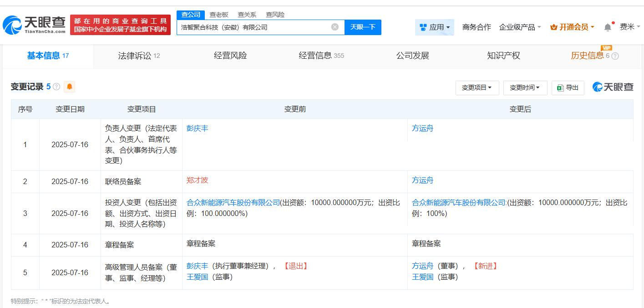This screenshot has height=308, width=644.
Task: Click the 投资人变更 item cell in row 3
Action: tap(142, 214)
